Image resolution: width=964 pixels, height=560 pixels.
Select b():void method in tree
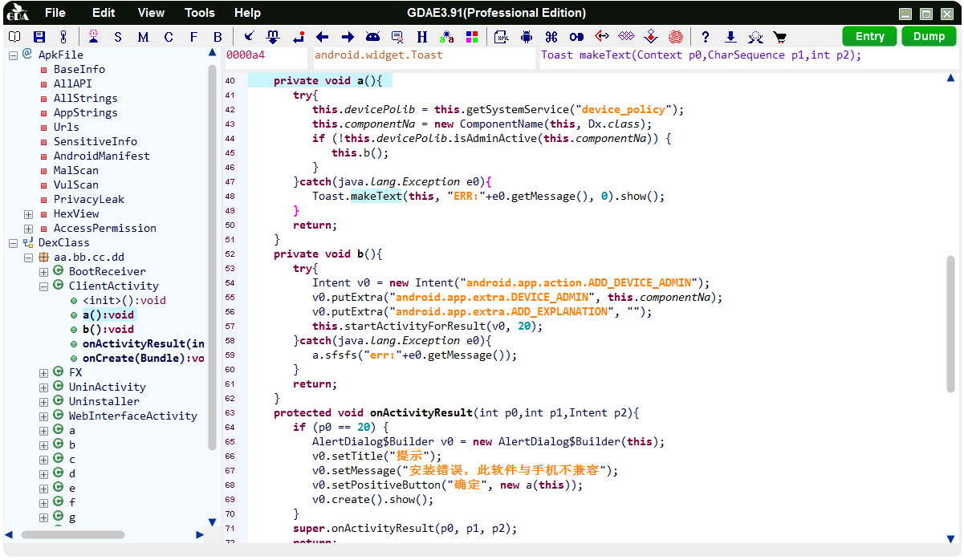[108, 329]
